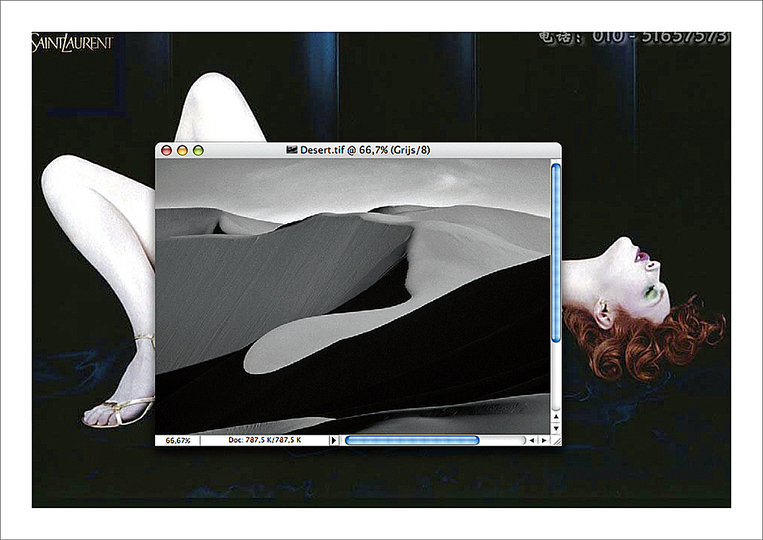Click the document icon beside the Desert.tif title
The image size is (763, 540).
291,150
